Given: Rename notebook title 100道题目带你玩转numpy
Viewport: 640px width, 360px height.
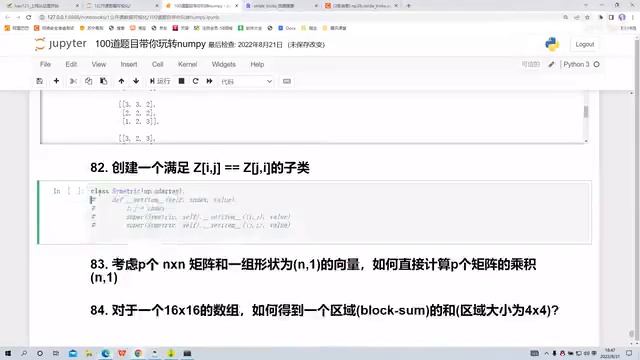Looking at the screenshot, I should click(150, 44).
